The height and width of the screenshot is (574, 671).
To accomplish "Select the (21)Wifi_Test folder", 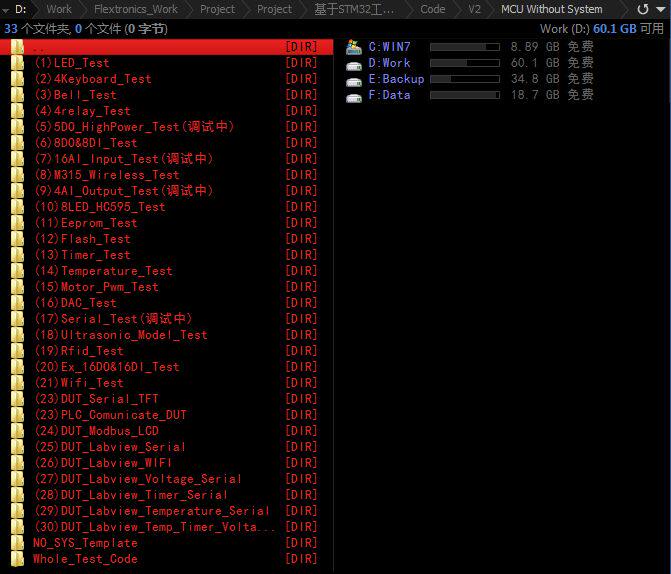I will coord(166,383).
